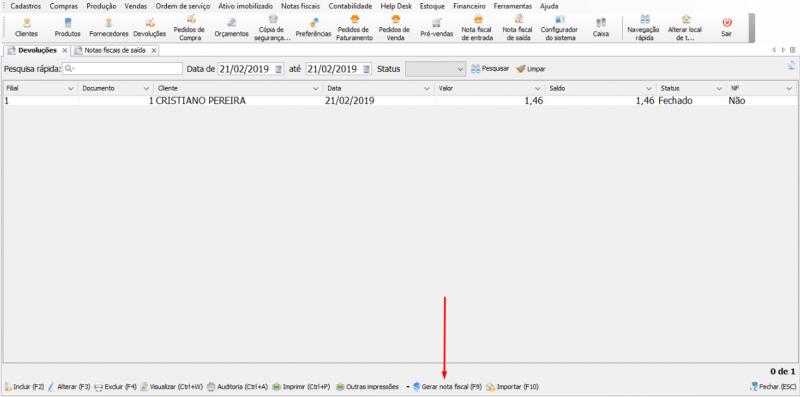Click Alterar (F3) button

(69, 387)
